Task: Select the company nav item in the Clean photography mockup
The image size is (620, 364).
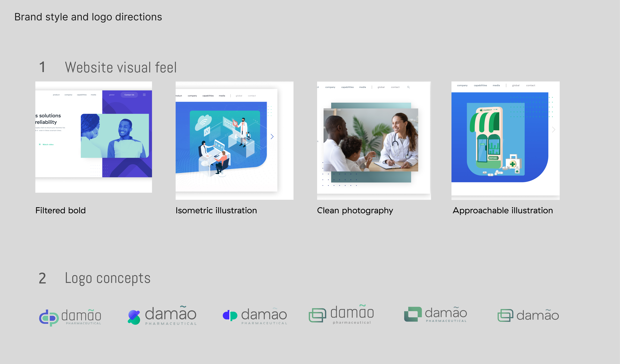Action: coord(330,87)
